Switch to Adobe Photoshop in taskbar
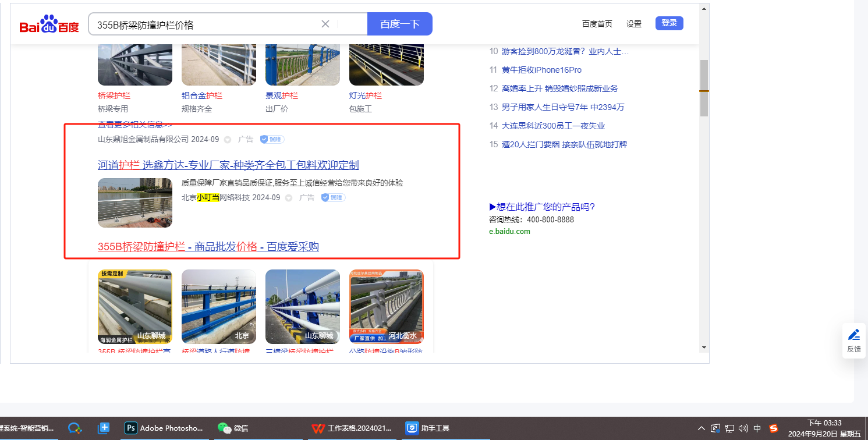 [165, 428]
